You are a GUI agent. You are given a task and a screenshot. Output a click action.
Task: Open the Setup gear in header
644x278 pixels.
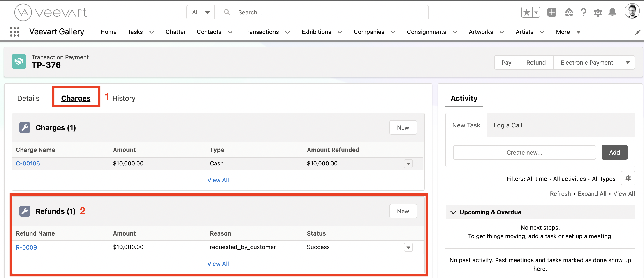[598, 12]
